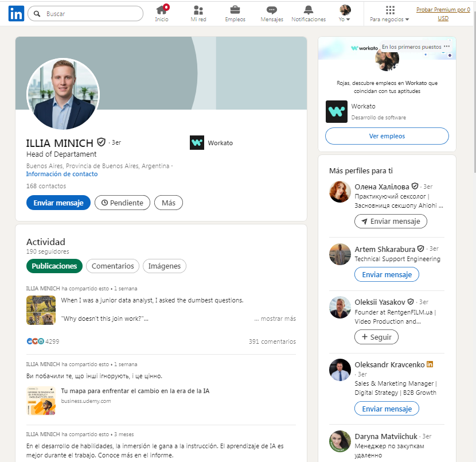Focus the Buscar search field

85,14
